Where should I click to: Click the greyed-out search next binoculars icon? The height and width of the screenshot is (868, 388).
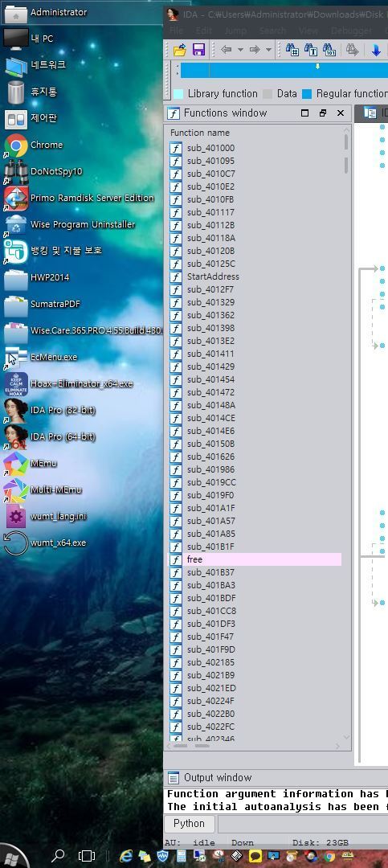click(352, 50)
